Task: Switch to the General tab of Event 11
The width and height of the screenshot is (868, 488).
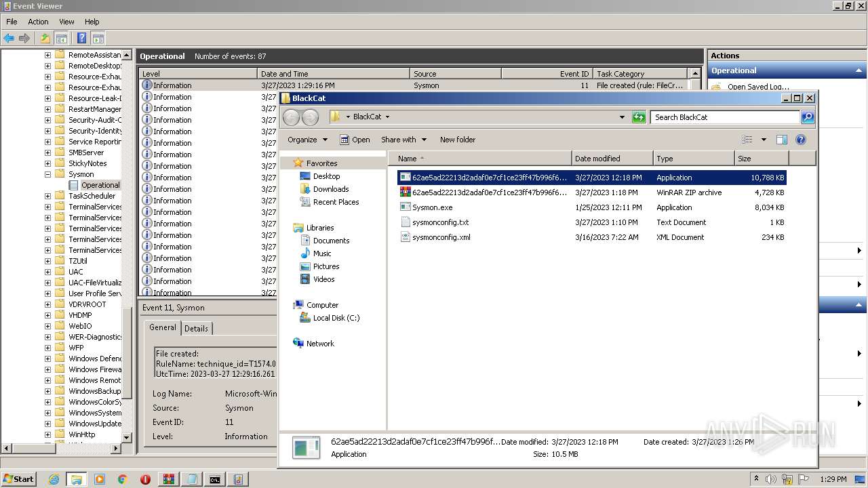Action: [x=163, y=327]
